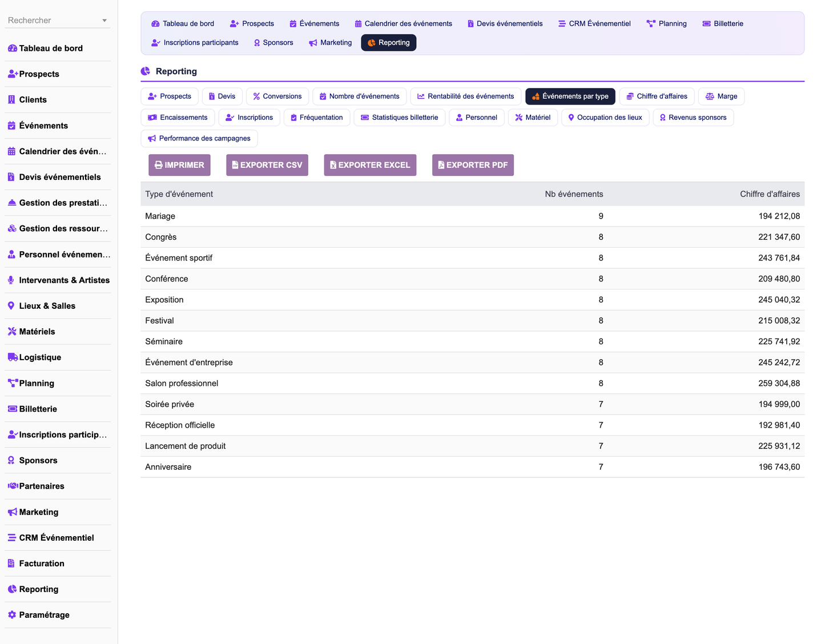825x644 pixels.
Task: Click the Nb événements column header
Action: point(574,194)
